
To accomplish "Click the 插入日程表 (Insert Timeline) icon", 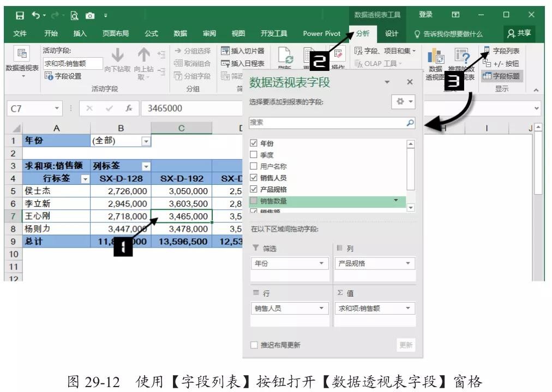I will tap(225, 63).
